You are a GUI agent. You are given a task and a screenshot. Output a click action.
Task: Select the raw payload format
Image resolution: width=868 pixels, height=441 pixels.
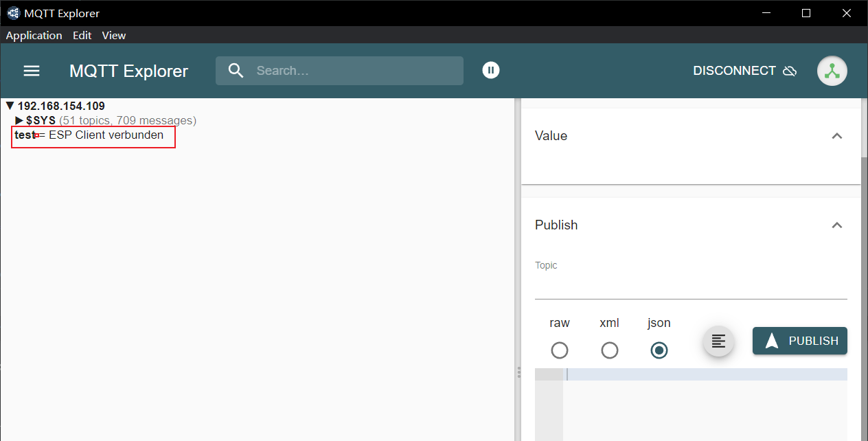coord(559,350)
